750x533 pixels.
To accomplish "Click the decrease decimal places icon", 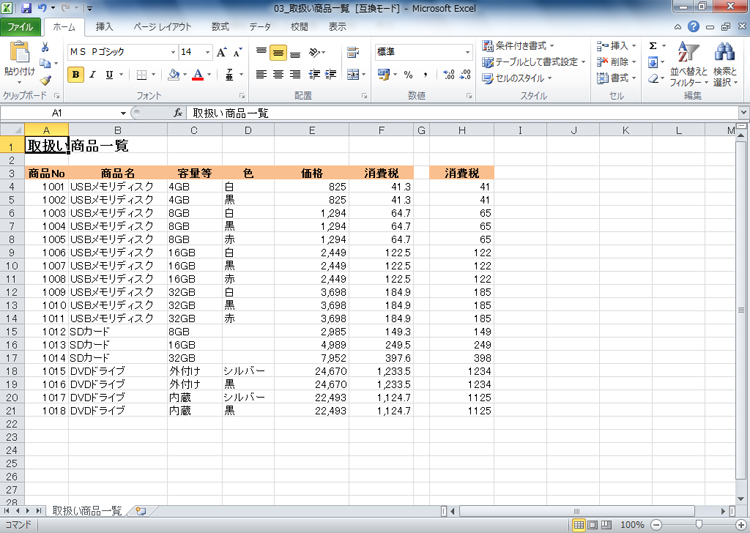I will (465, 74).
